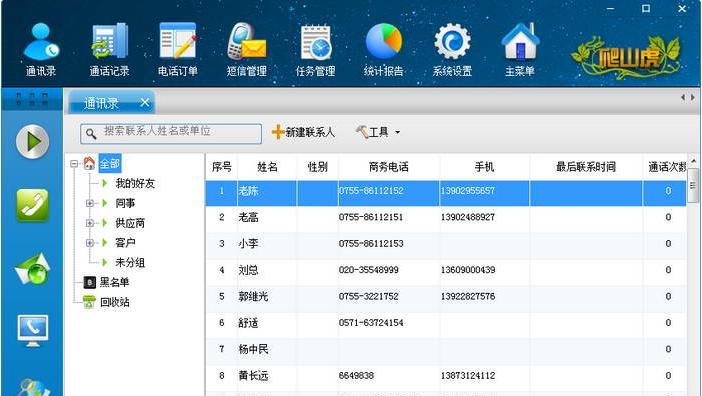Expand the 供应商 group
The width and height of the screenshot is (702, 396).
pyautogui.click(x=90, y=223)
